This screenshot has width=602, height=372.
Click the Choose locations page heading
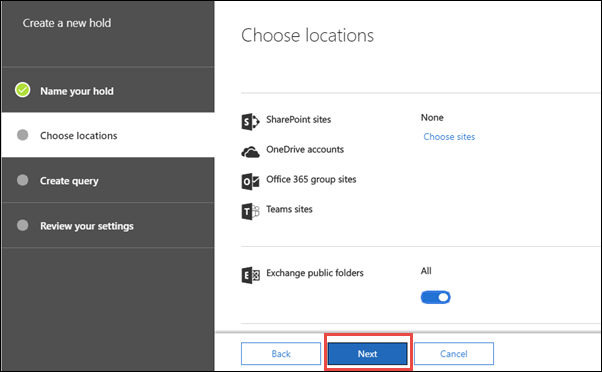[307, 36]
